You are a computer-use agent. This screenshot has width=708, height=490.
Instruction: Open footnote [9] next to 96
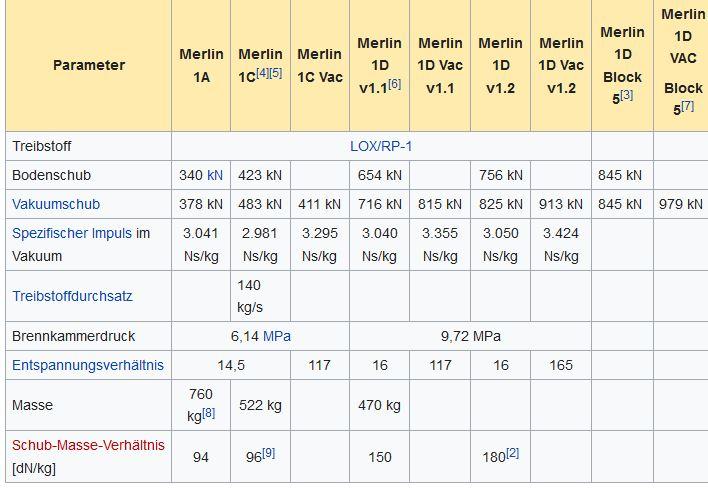point(269,453)
